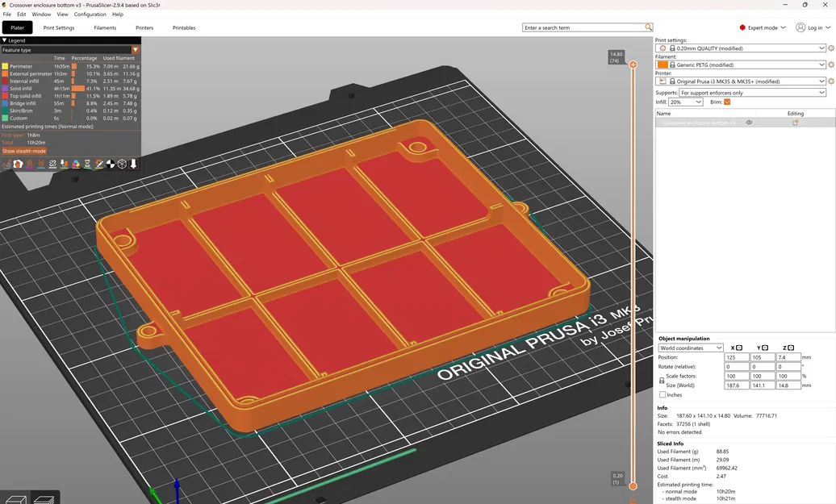Switch to sliced layers preview icon
Screen dimensions: 836x504
[x=44, y=499]
